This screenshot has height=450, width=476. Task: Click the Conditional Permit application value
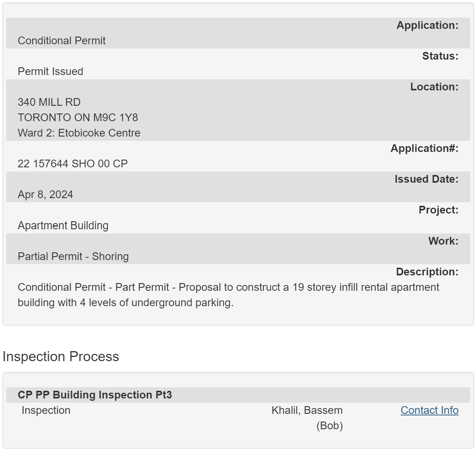pos(62,41)
